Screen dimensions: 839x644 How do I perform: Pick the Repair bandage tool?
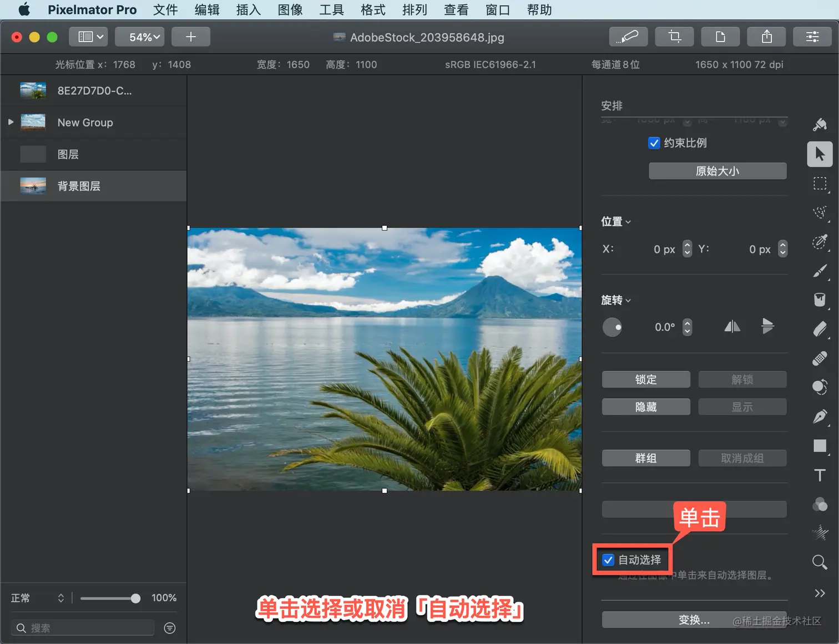point(820,358)
